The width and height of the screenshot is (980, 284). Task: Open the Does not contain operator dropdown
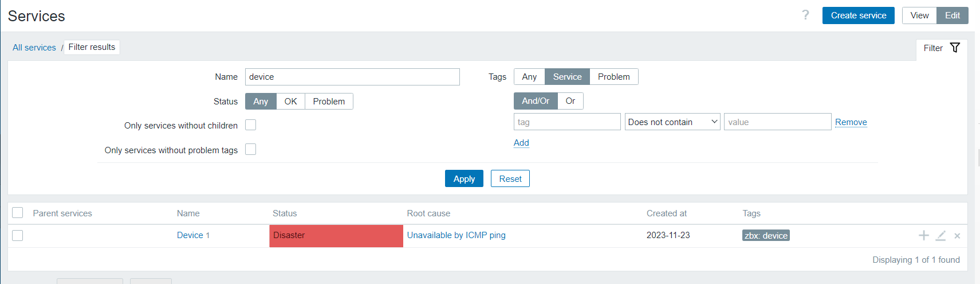click(672, 122)
